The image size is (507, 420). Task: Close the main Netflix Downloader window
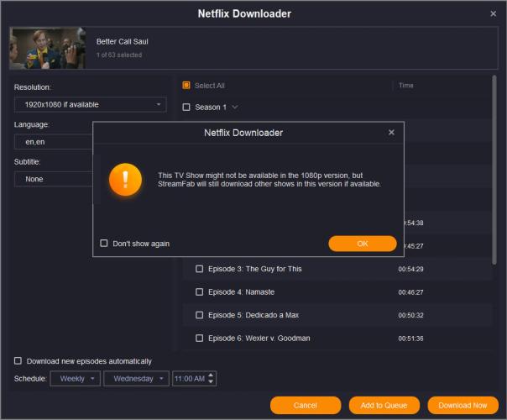pos(493,13)
